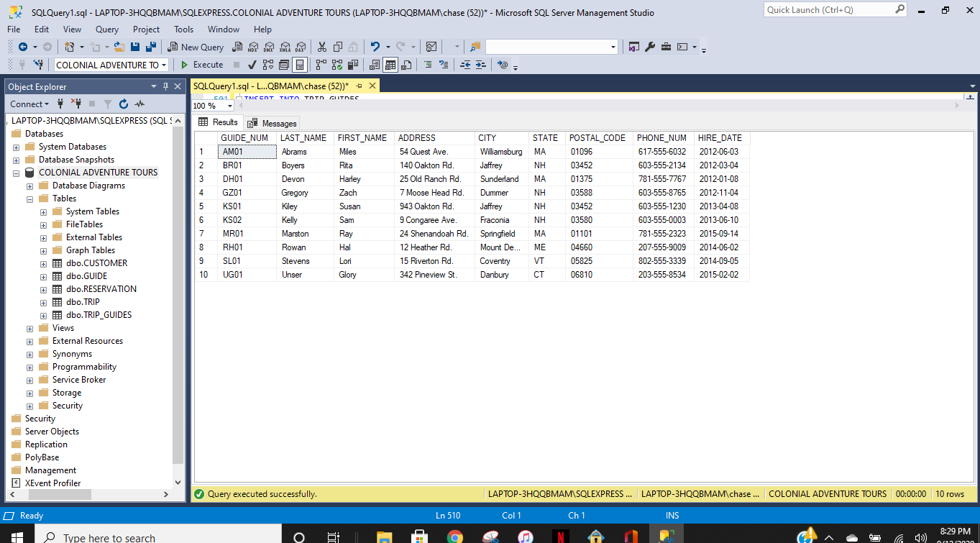Viewport: 980px width, 543px height.
Task: Toggle Results to Grid mode
Action: pyautogui.click(x=391, y=65)
